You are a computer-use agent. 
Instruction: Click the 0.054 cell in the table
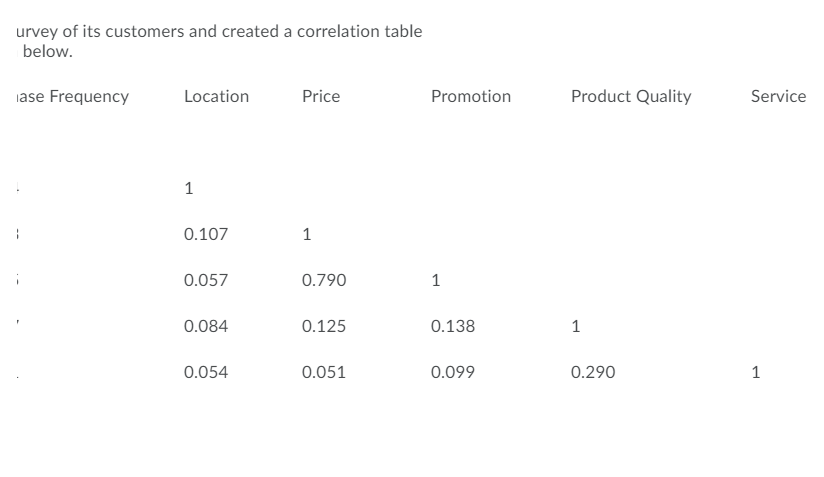pos(206,372)
